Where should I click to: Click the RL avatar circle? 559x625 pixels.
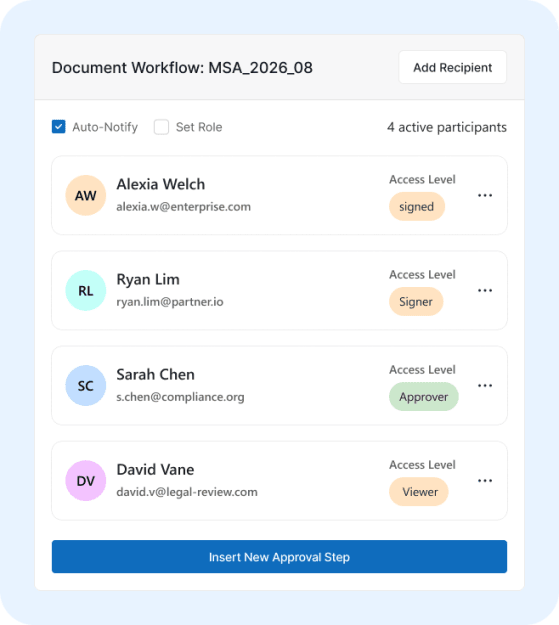click(86, 291)
